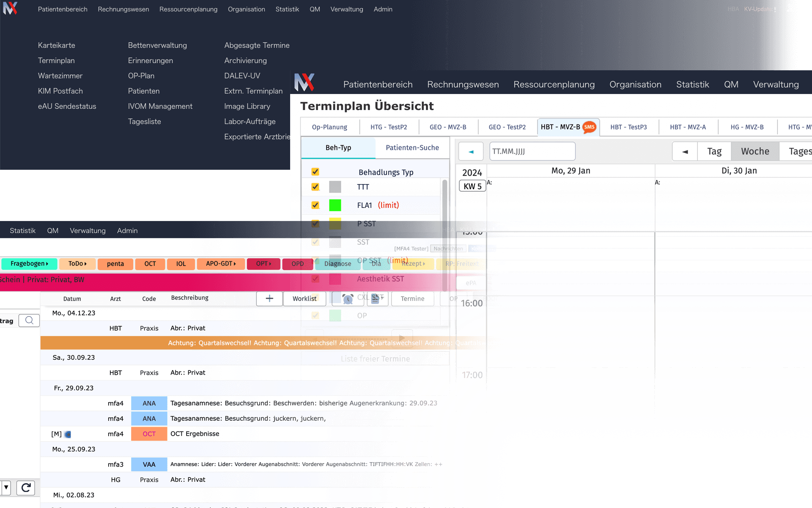The height and width of the screenshot is (508, 812).
Task: Click the blue left arrow before the date field
Action: (x=471, y=152)
